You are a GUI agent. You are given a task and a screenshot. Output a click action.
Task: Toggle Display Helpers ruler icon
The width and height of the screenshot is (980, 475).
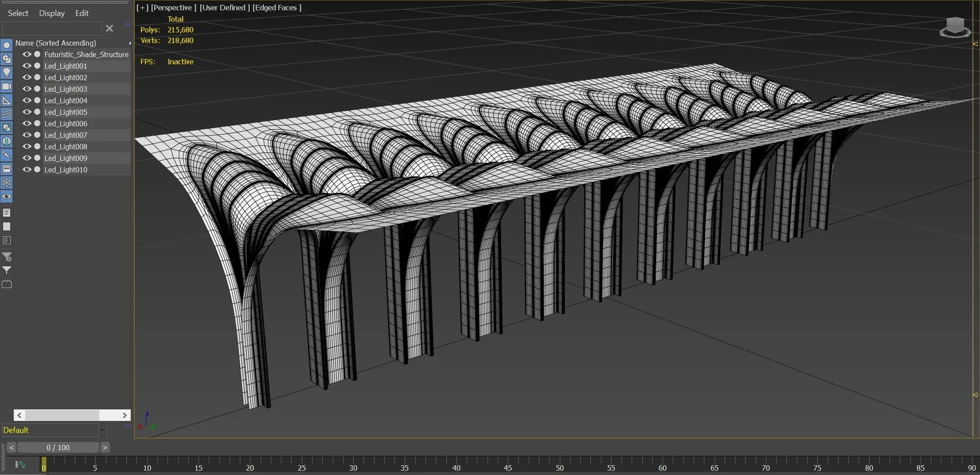(x=7, y=100)
